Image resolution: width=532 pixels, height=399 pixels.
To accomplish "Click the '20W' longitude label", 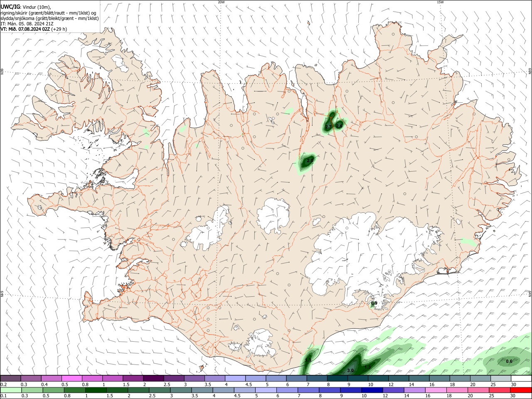I will pos(222,2).
